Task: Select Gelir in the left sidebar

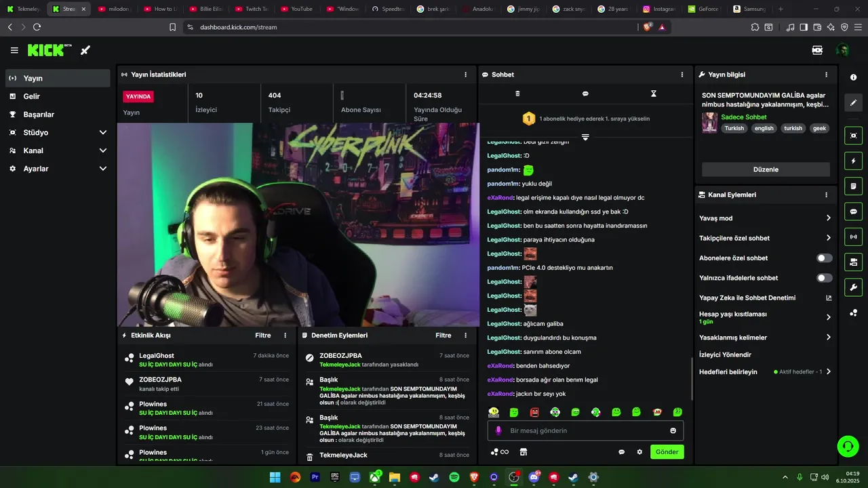Action: (x=58, y=96)
